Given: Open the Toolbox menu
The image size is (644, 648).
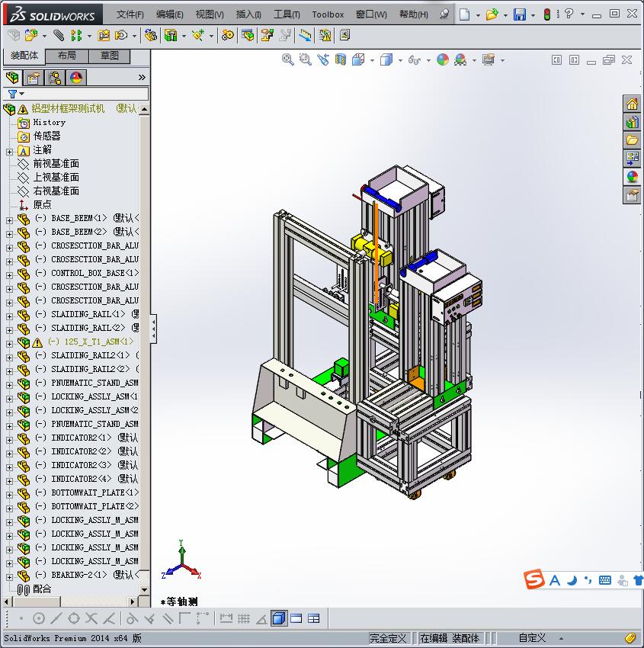Looking at the screenshot, I should click(x=328, y=14).
